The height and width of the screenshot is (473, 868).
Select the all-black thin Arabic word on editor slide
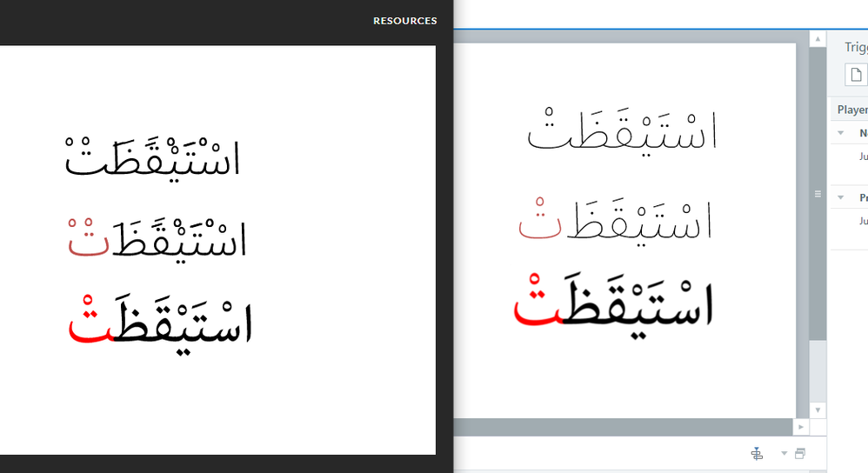[x=622, y=131]
